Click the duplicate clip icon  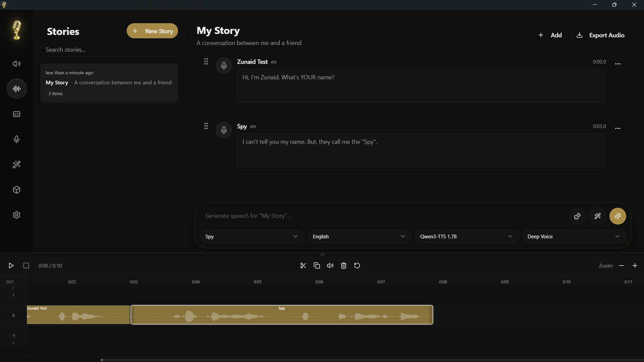pyautogui.click(x=317, y=266)
